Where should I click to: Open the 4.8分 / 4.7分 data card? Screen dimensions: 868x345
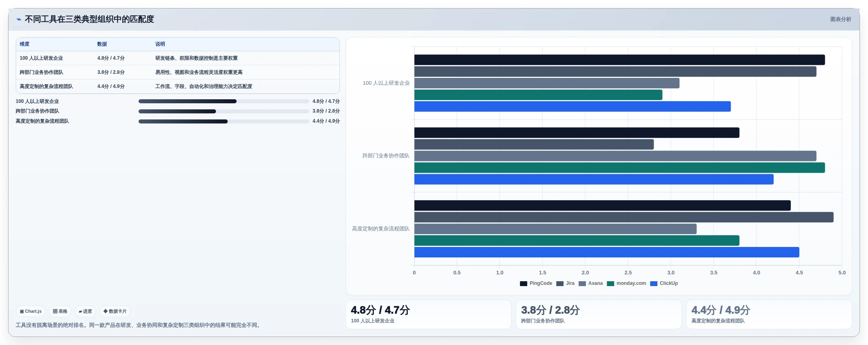click(428, 314)
